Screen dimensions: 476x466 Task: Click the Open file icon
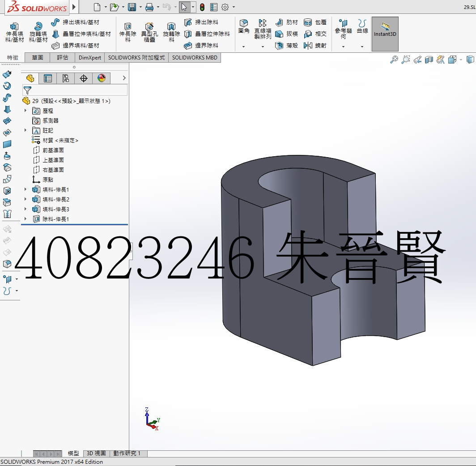click(114, 7)
